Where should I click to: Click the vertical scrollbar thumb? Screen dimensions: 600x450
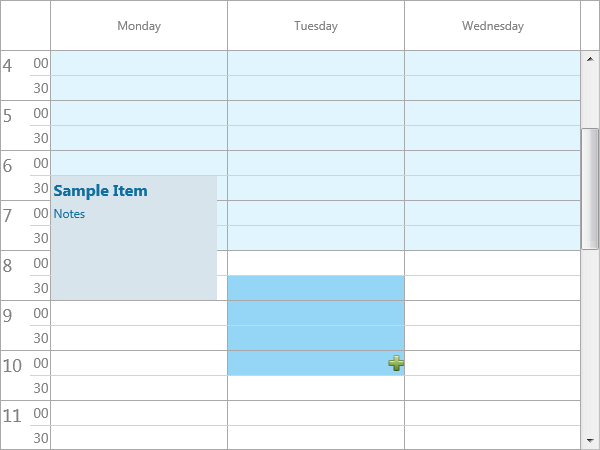(x=590, y=189)
